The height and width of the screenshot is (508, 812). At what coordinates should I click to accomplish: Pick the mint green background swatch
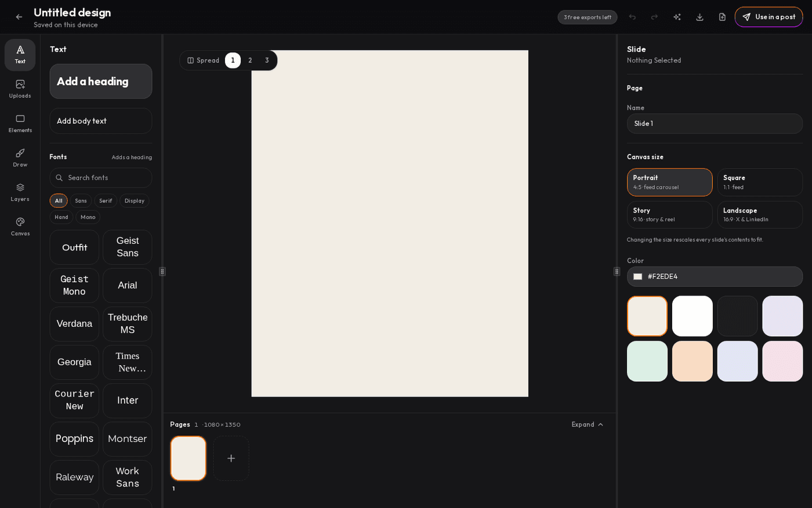click(647, 361)
